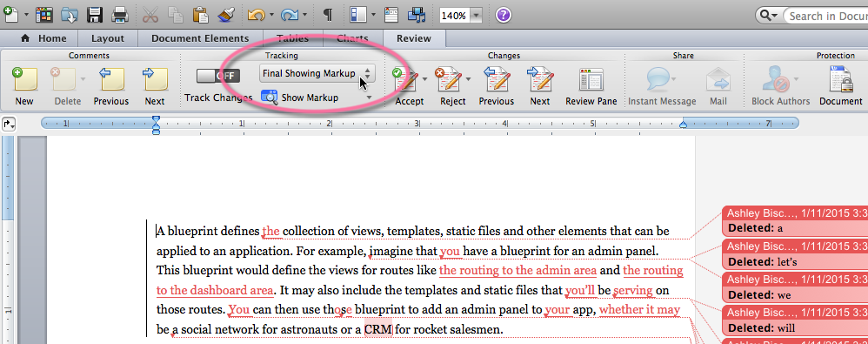Screen dimensions: 868x344
Task: Open the Protect Document icon
Action: [840, 86]
